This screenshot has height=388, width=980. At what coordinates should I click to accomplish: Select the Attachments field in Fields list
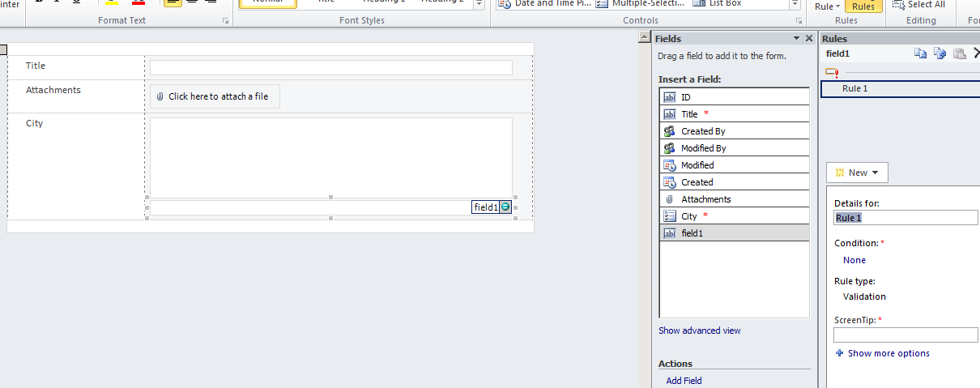(x=735, y=198)
